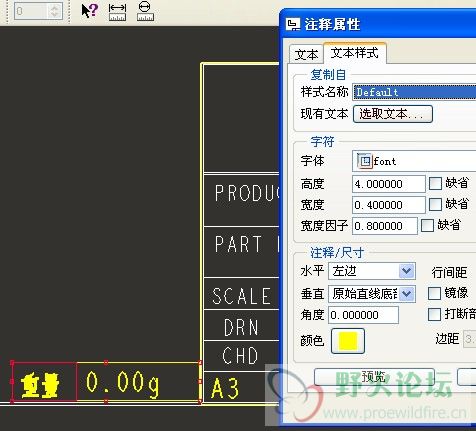Click the font icon in 字体 field

(364, 161)
